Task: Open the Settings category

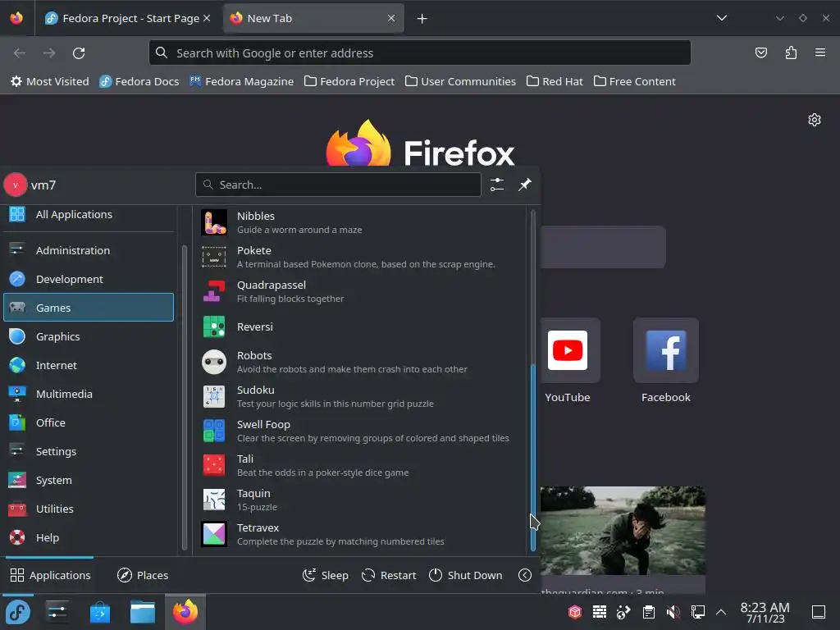Action: 89,452
